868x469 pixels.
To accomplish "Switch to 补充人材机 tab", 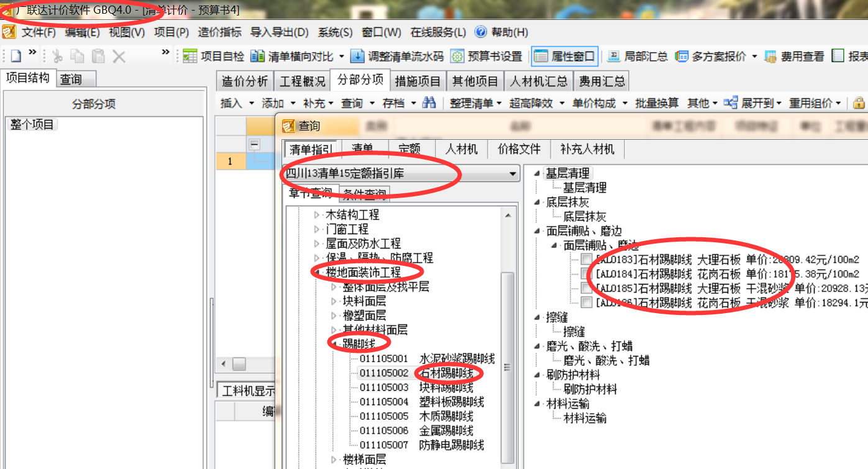I will pyautogui.click(x=587, y=149).
